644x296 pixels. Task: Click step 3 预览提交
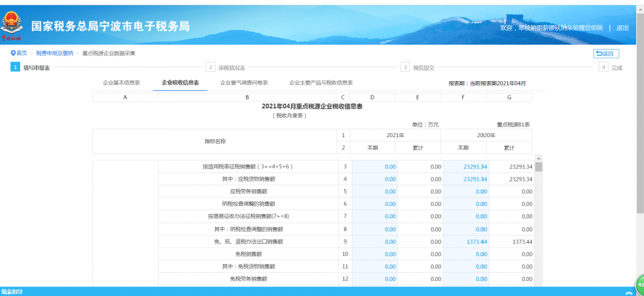coord(417,68)
